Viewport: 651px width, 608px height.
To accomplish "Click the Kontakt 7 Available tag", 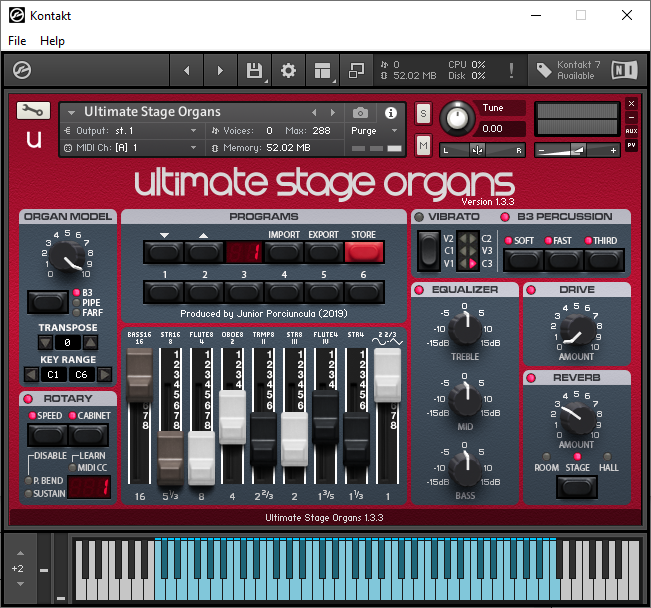I will tap(568, 70).
